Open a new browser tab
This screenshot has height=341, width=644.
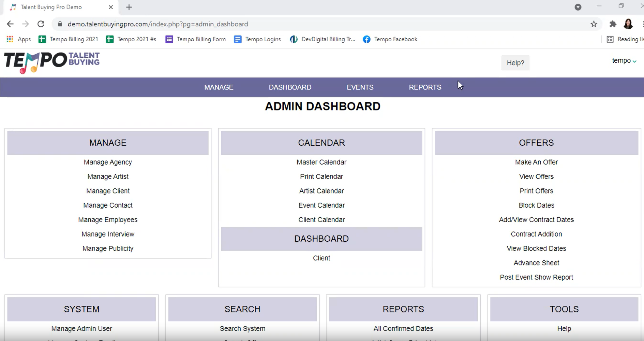click(129, 7)
